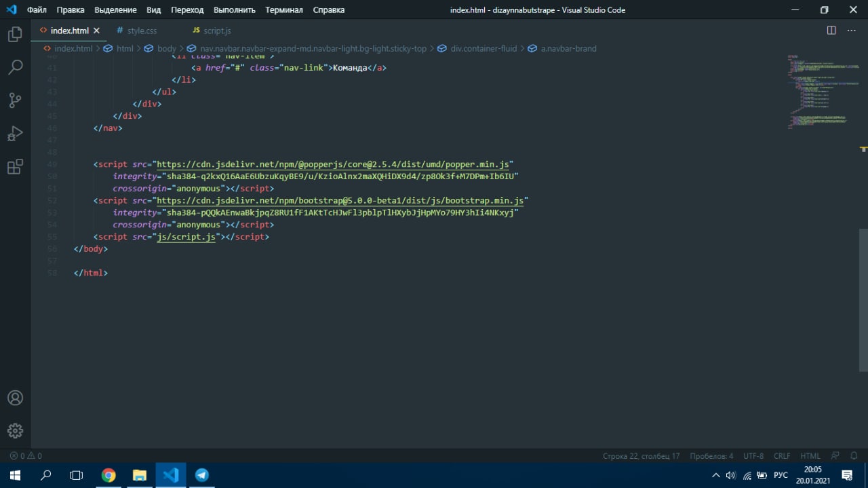Open the notifications bell in status bar
Screen dimensions: 868x488
853,456
